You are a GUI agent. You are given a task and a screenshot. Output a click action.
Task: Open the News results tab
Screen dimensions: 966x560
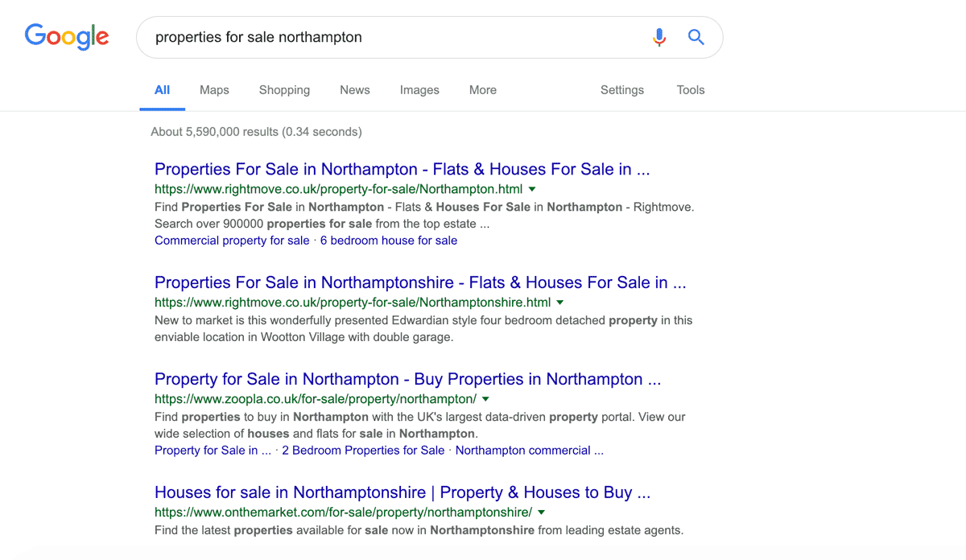(x=355, y=90)
